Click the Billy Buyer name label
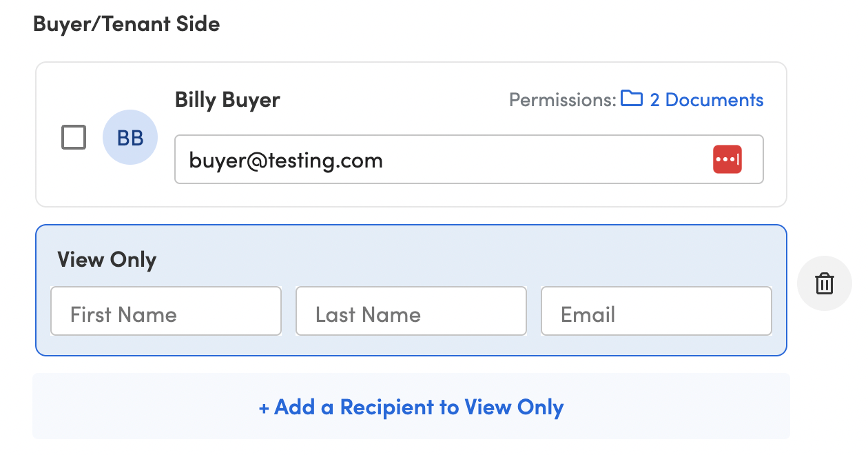The image size is (868, 455). coord(227,100)
